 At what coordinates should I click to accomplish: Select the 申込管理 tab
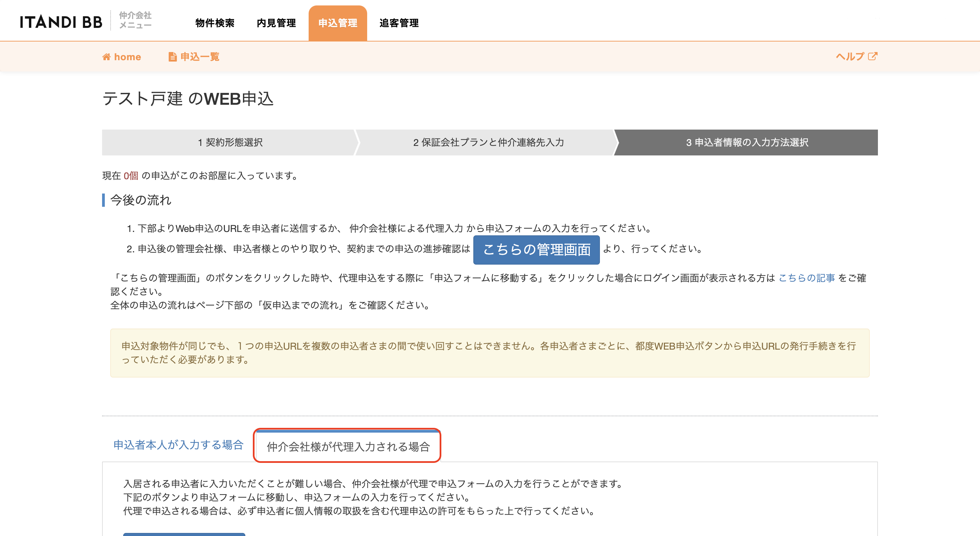(338, 23)
